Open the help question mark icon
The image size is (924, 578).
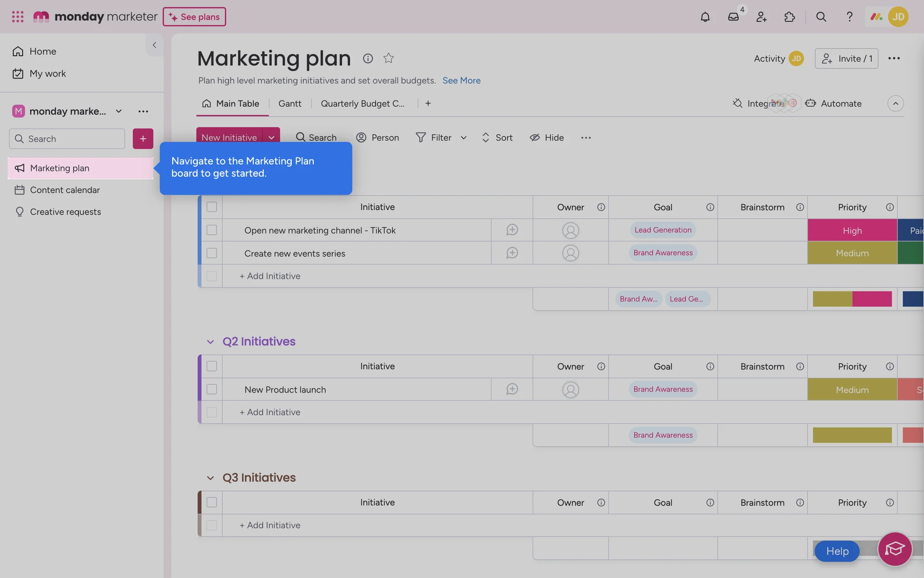point(849,17)
